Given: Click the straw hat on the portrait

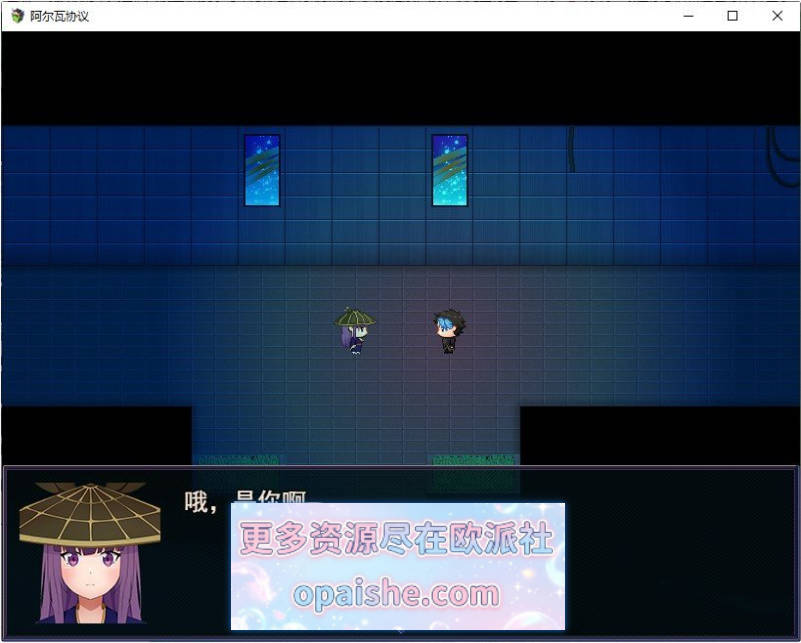Looking at the screenshot, I should 90,514.
